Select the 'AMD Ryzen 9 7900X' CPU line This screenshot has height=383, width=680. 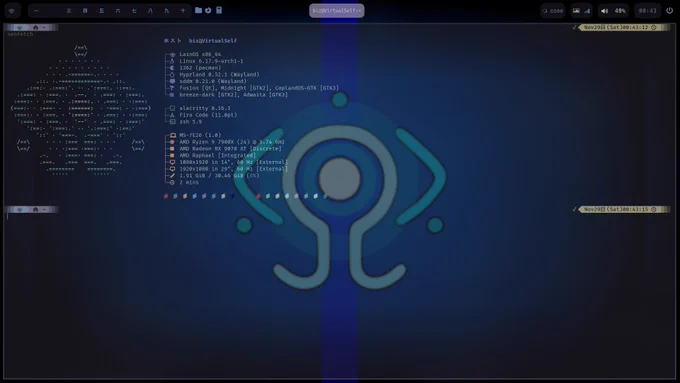(x=232, y=142)
